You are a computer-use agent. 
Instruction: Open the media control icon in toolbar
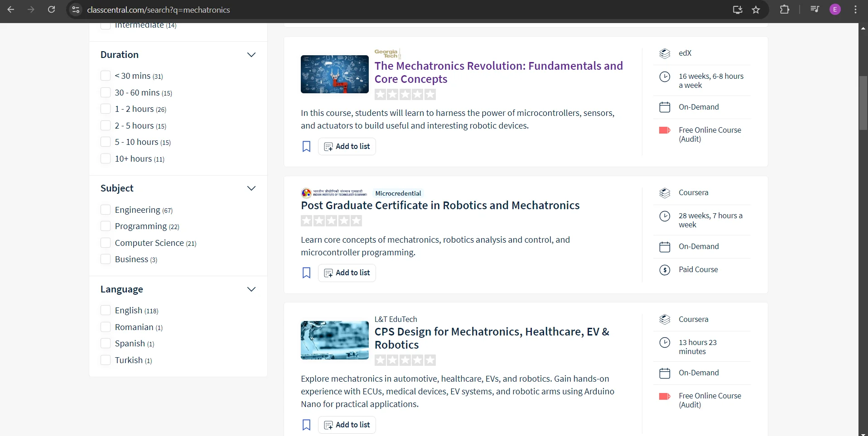pyautogui.click(x=815, y=10)
